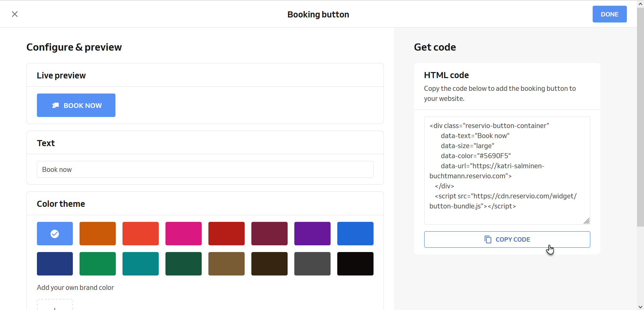The image size is (644, 310).
Task: Click the page scrollbar down arrow
Action: [640, 307]
